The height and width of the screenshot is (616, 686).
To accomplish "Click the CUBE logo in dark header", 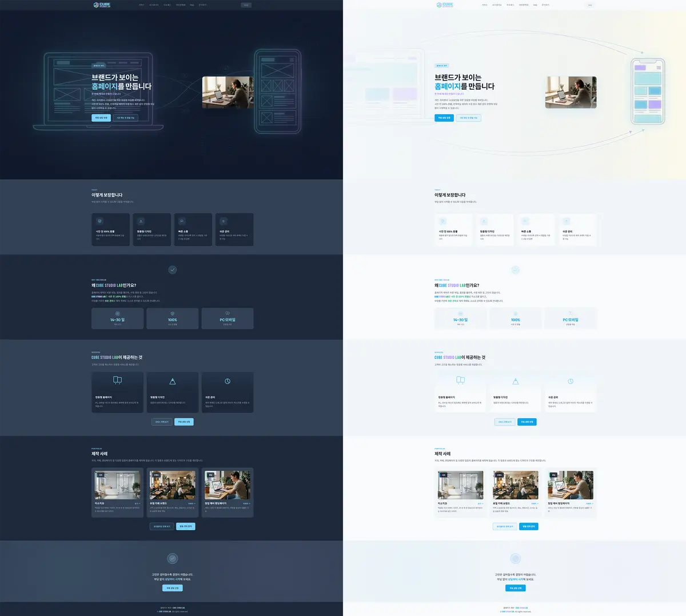I will (102, 5).
